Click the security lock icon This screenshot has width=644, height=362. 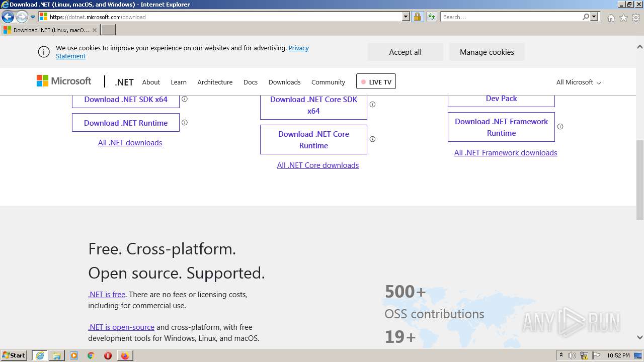point(417,17)
